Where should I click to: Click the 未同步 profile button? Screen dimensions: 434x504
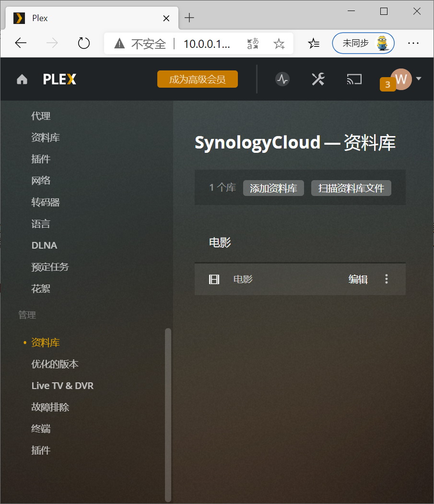pos(363,43)
